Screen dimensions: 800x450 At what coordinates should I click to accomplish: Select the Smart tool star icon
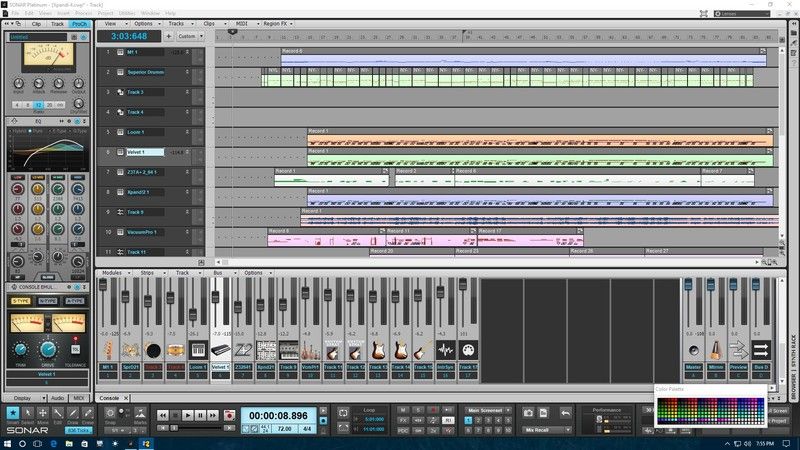(x=13, y=413)
